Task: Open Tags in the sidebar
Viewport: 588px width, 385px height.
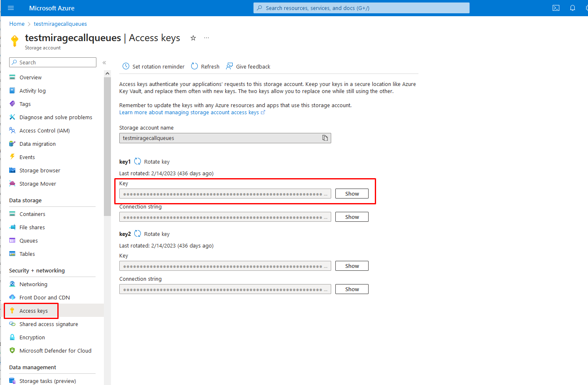Action: pos(25,104)
